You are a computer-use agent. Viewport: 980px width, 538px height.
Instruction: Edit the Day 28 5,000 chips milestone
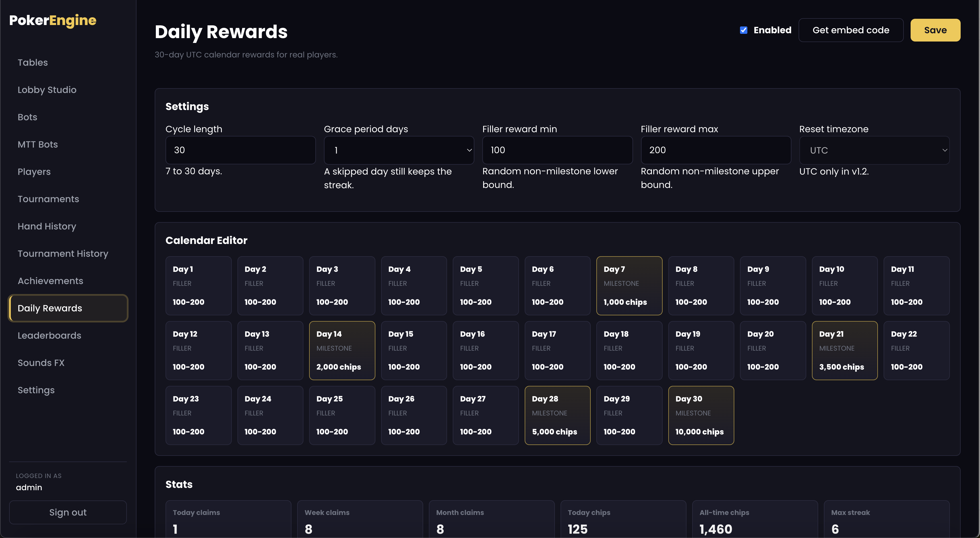(x=558, y=415)
